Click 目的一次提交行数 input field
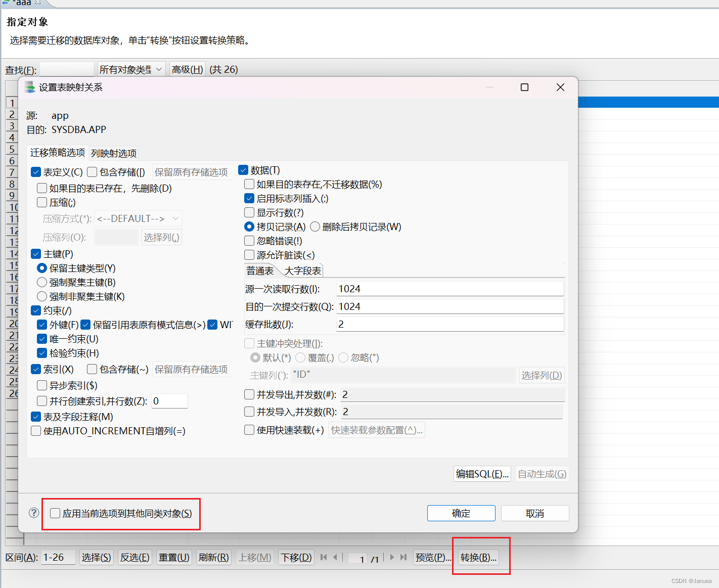The image size is (719, 588). point(450,306)
